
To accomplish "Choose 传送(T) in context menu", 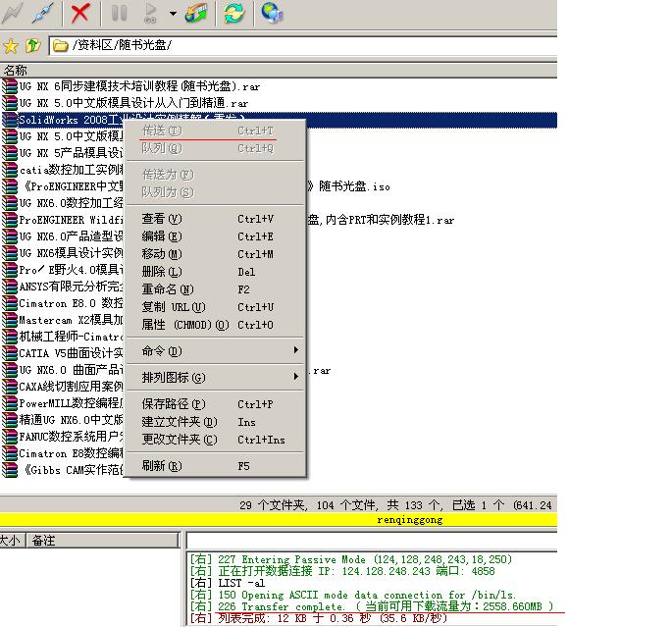I will [217, 131].
